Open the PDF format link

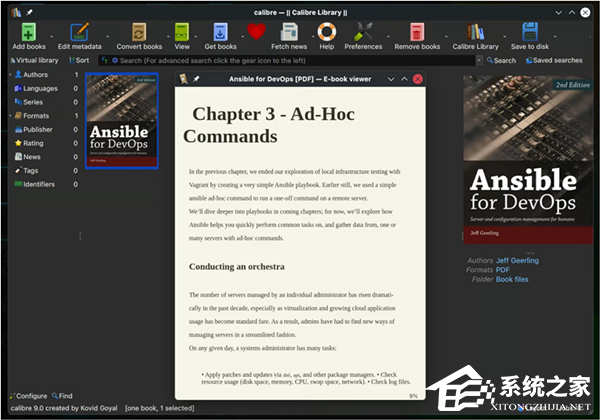502,270
